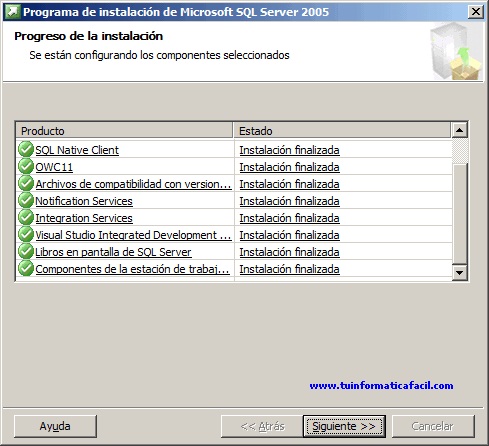This screenshot has height=446, width=489.
Task: Open the OWC11 product link
Action: pos(54,167)
